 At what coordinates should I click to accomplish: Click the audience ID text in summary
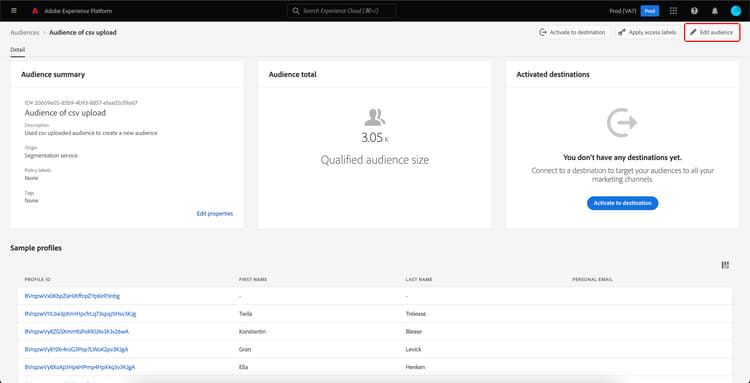(x=81, y=103)
